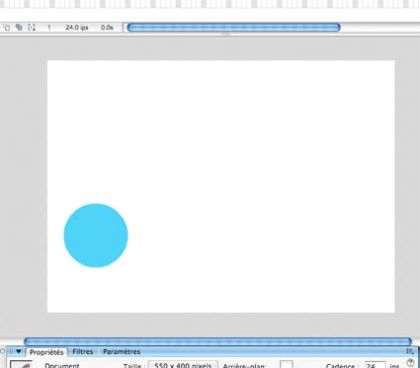
Task: Open the Arrière-plan color swatch
Action: [286, 364]
